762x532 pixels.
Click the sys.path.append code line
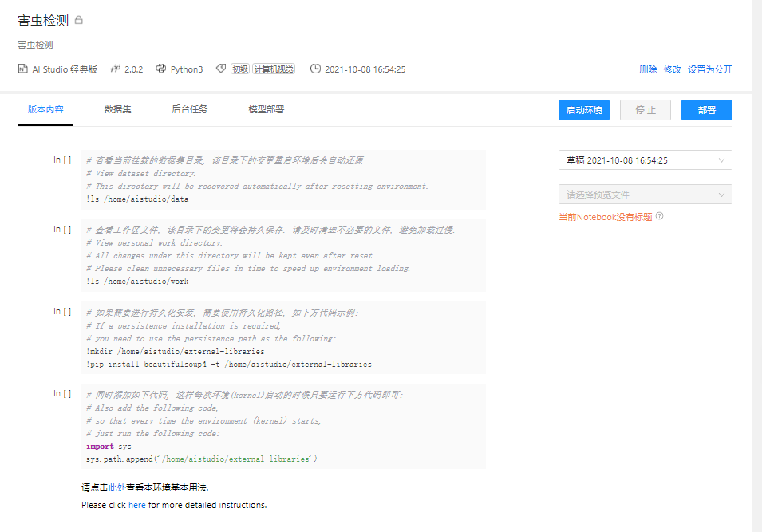click(x=202, y=459)
